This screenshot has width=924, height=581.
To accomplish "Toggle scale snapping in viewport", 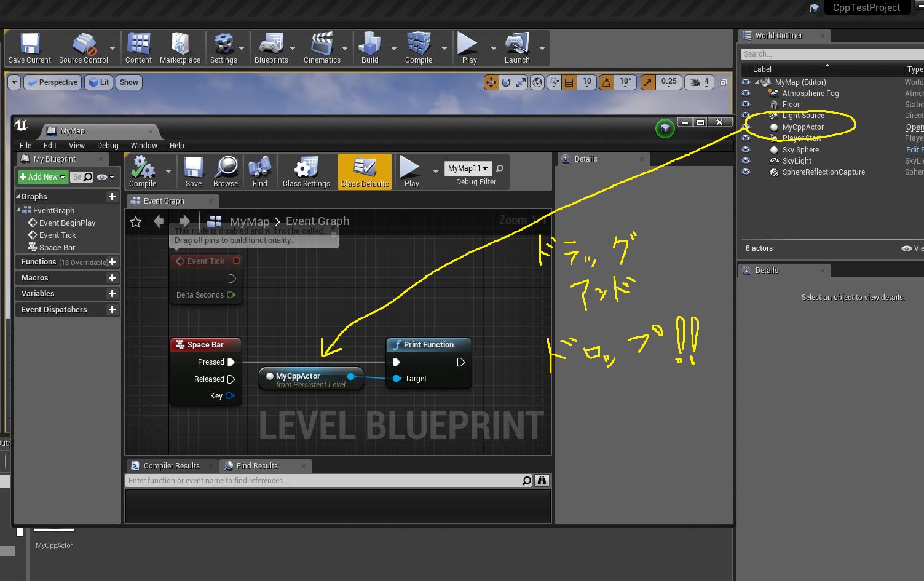I will (x=648, y=82).
